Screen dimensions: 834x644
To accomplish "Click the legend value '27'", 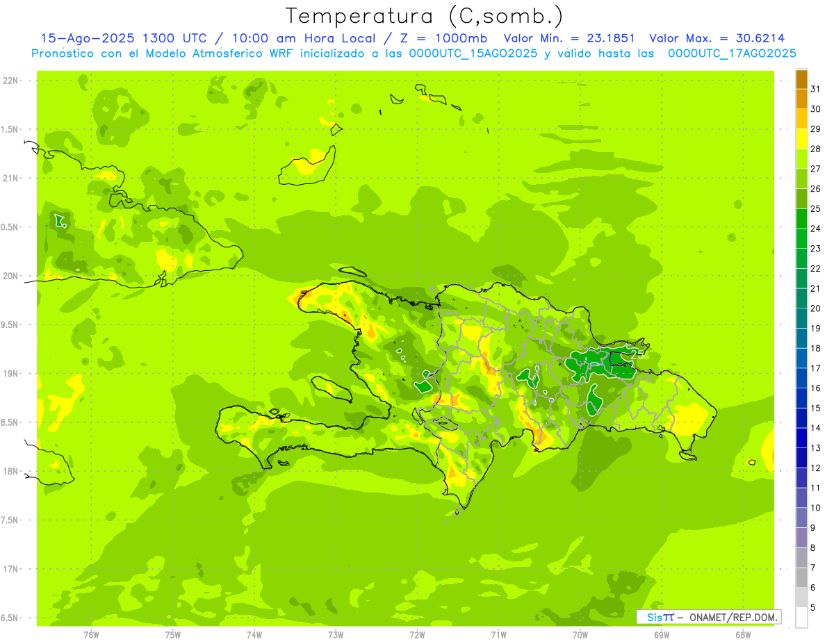I will 816,169.
